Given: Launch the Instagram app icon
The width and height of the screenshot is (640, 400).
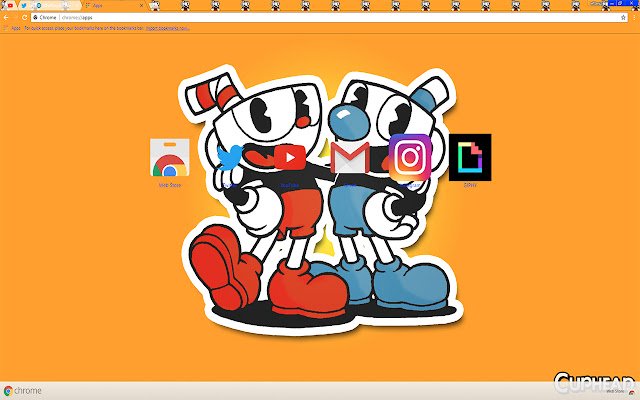Looking at the screenshot, I should coord(410,158).
